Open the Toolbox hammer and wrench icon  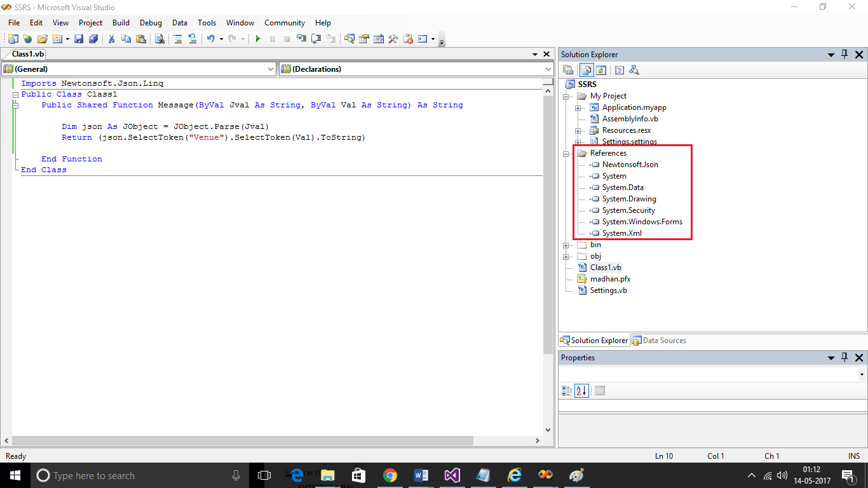(x=393, y=39)
